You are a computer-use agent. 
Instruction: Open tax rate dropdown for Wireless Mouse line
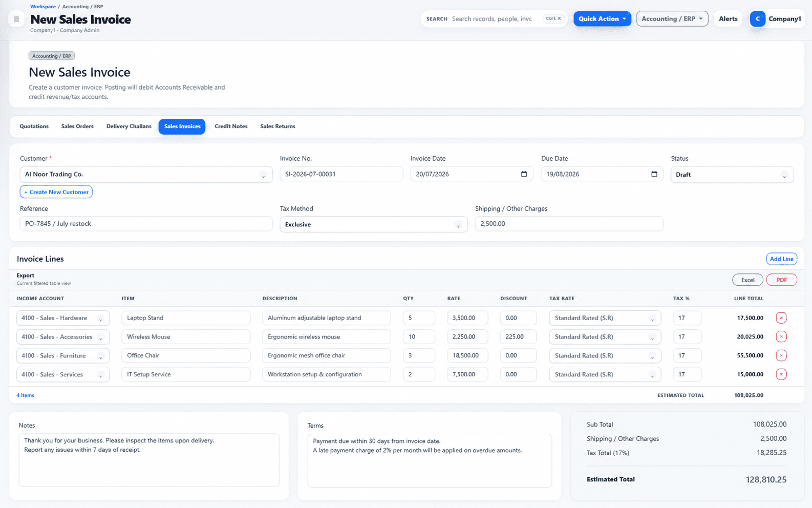coord(605,337)
